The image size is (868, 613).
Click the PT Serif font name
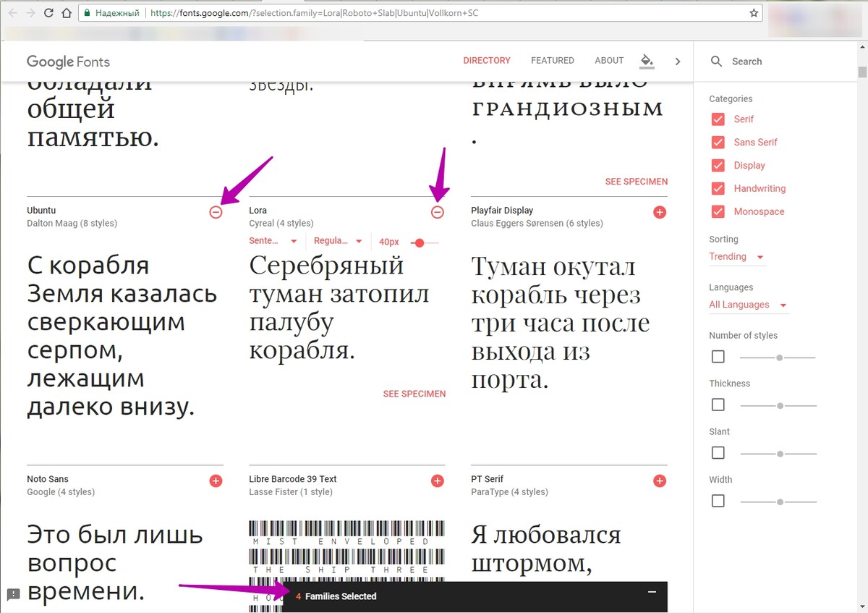click(487, 479)
